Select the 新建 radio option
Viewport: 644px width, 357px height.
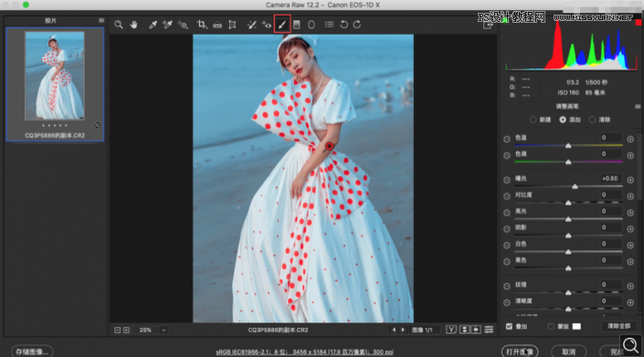click(x=533, y=120)
